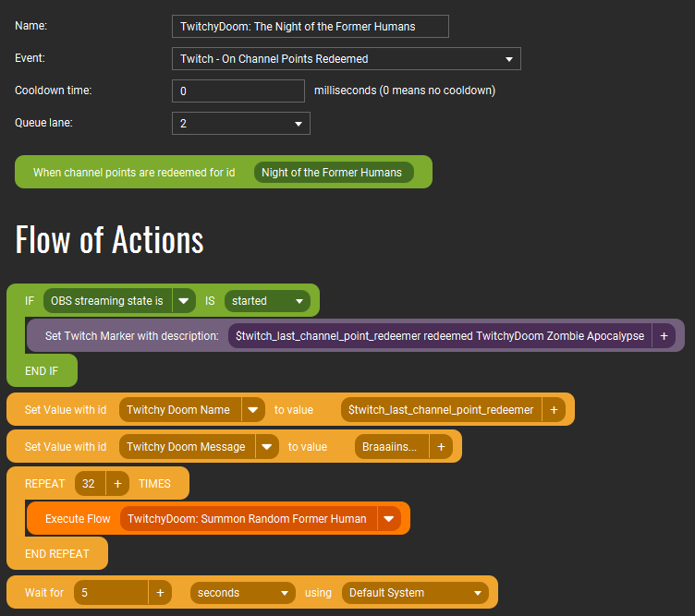Click the Flow of Actions heading
The height and width of the screenshot is (616, 695).
(x=109, y=239)
